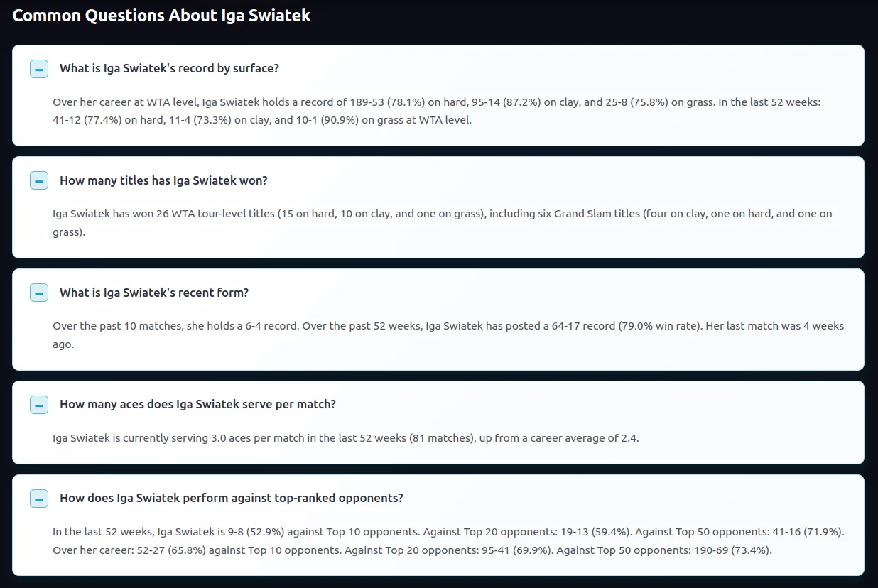Click "What is Iga Swiatek's recent form?" question

click(154, 293)
